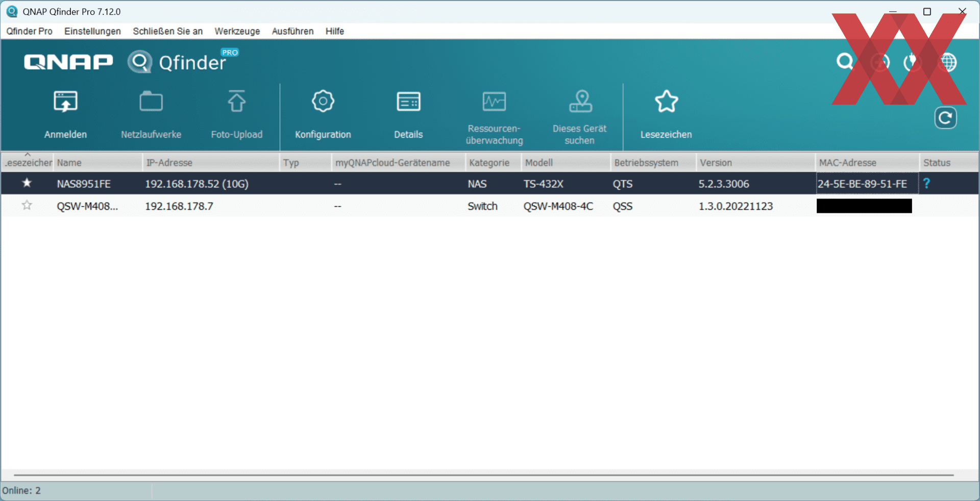Screen dimensions: 980x501
Task: Sort list by Kategorie column
Action: tap(493, 162)
